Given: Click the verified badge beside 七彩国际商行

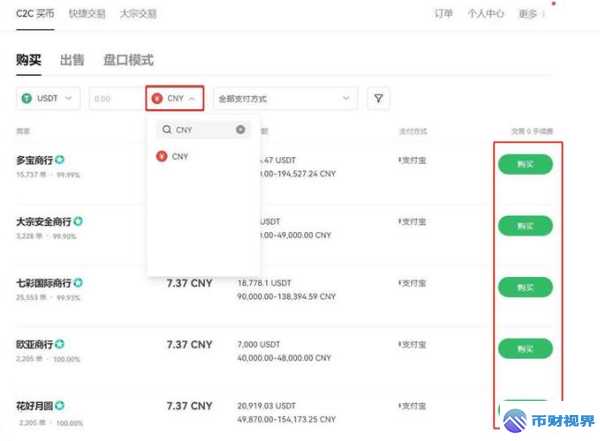Looking at the screenshot, I should coord(78,283).
